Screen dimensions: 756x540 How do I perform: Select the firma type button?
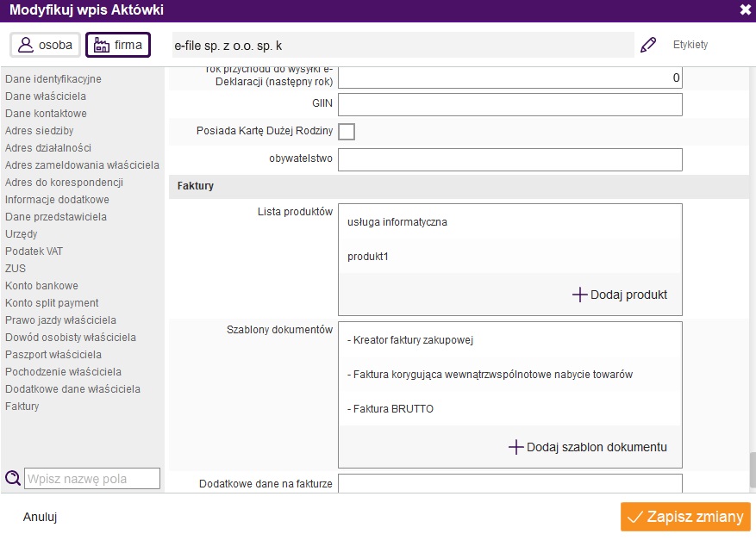pos(117,45)
